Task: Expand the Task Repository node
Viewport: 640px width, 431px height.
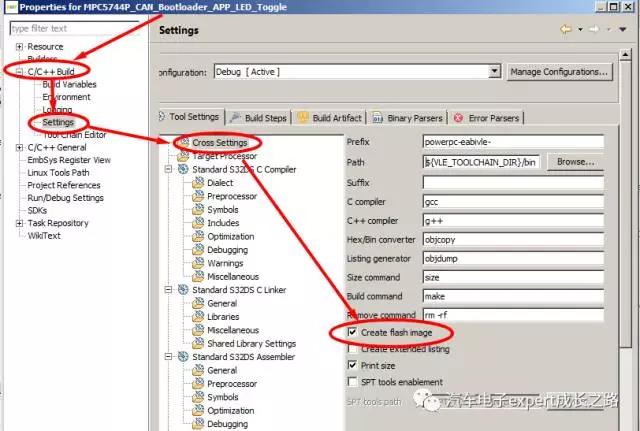Action: click(19, 223)
